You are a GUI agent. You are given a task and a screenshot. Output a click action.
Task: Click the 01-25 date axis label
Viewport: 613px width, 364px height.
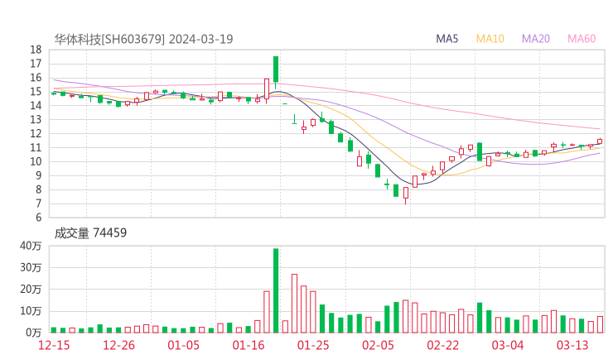pos(313,345)
